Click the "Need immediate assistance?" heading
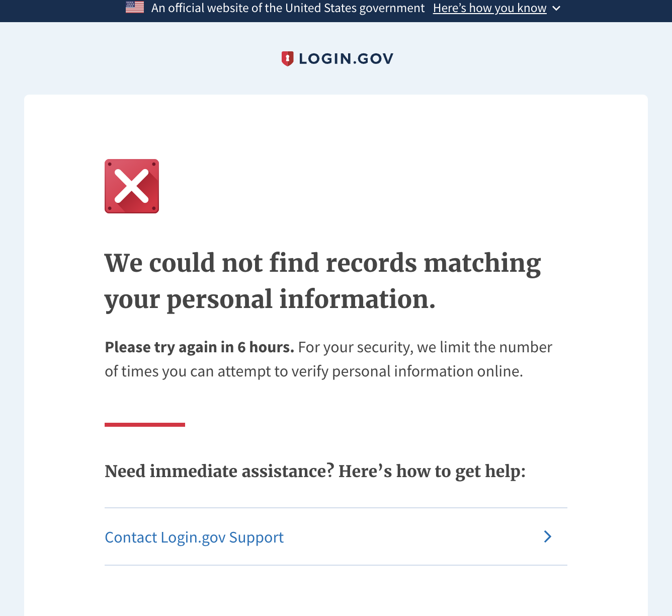 point(315,471)
